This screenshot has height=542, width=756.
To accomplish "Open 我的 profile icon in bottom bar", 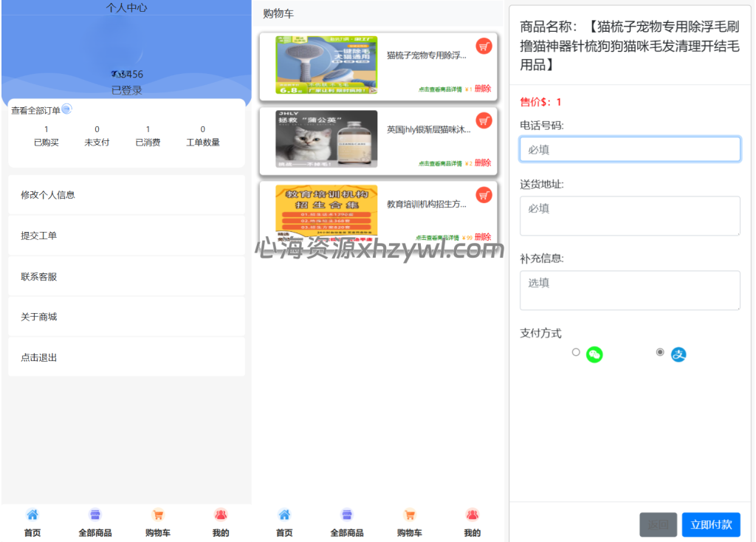I will [220, 514].
